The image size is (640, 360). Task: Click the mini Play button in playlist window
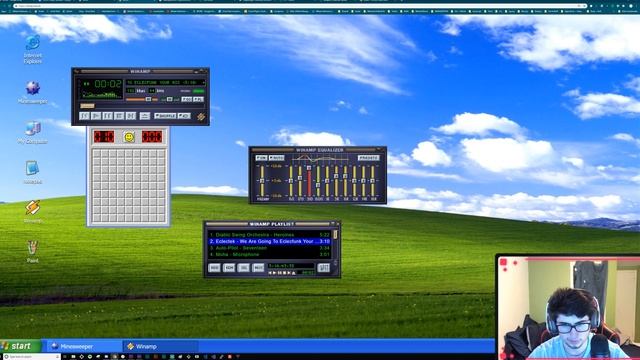click(x=275, y=272)
